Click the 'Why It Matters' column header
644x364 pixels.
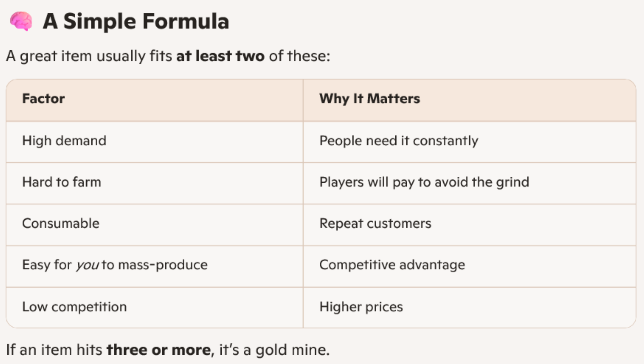(x=369, y=98)
